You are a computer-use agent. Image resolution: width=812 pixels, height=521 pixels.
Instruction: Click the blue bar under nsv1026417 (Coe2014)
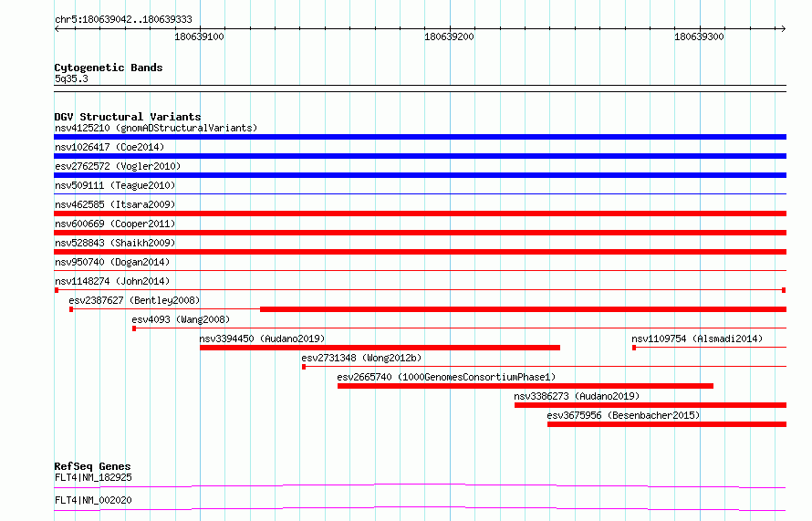[420, 156]
